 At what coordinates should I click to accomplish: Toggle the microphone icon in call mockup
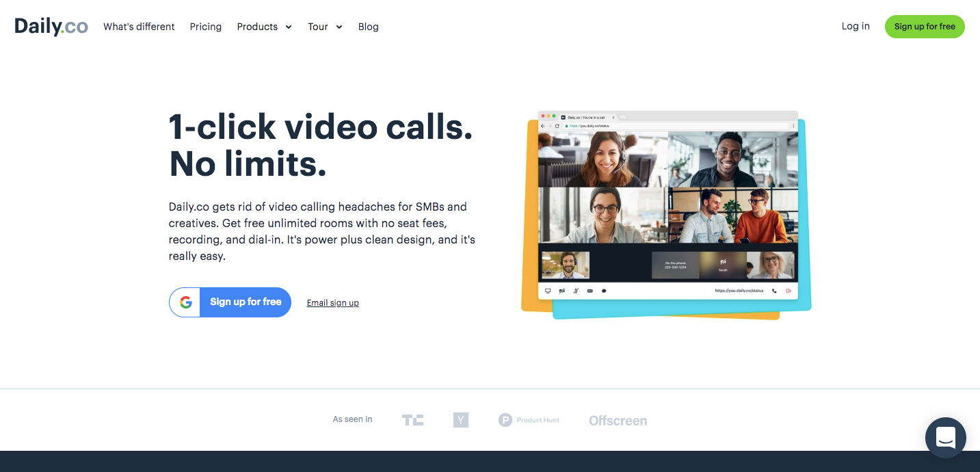[x=576, y=291]
